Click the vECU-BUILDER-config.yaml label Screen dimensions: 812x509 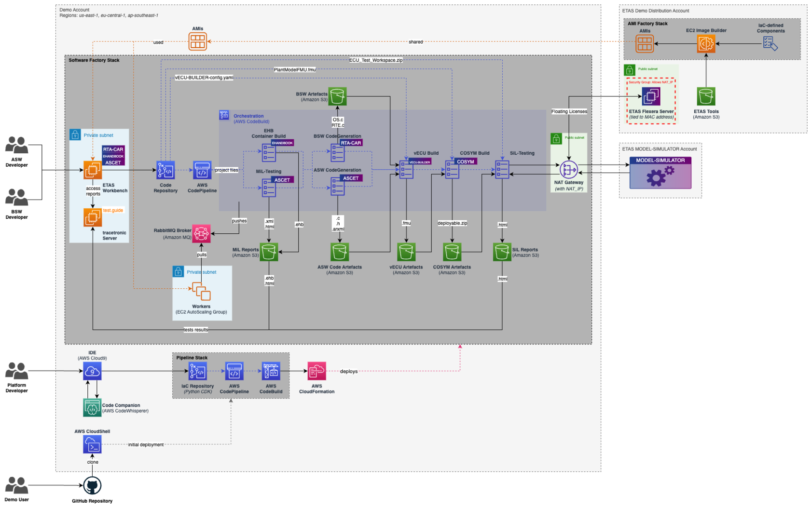point(204,77)
